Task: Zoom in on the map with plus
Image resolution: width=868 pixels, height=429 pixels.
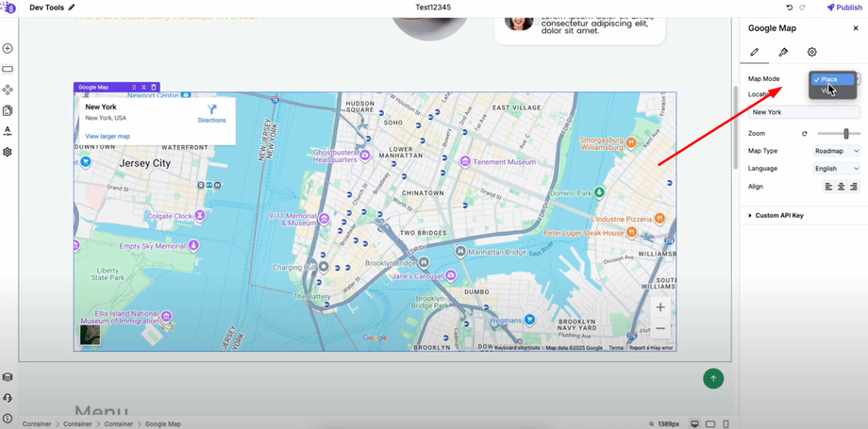Action: click(660, 307)
